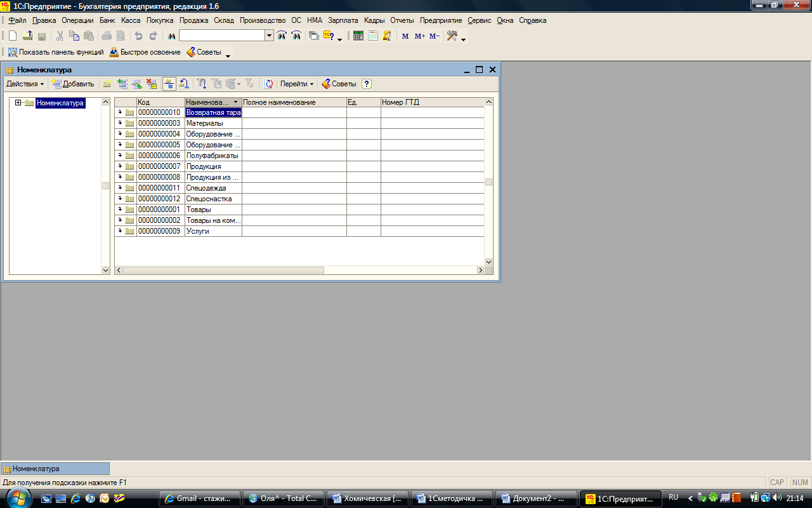Click the add by copying icon in Номенклатура
812x508 pixels.
(122, 83)
